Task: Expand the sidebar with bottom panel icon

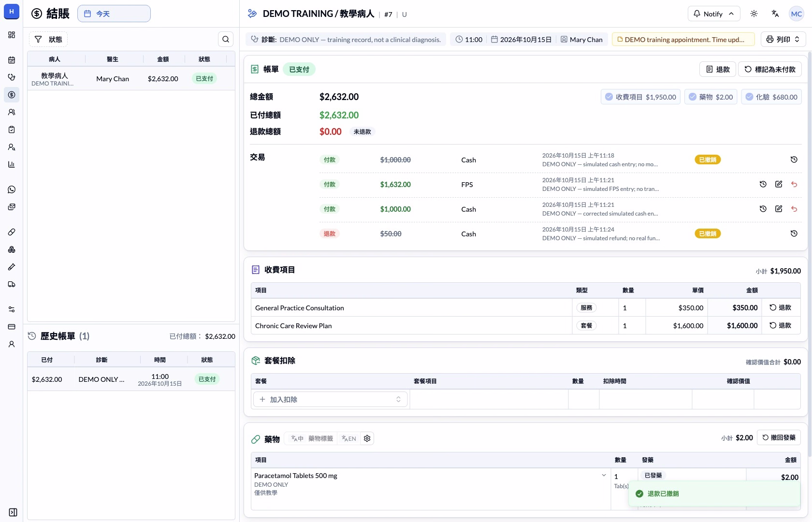Action: click(13, 512)
